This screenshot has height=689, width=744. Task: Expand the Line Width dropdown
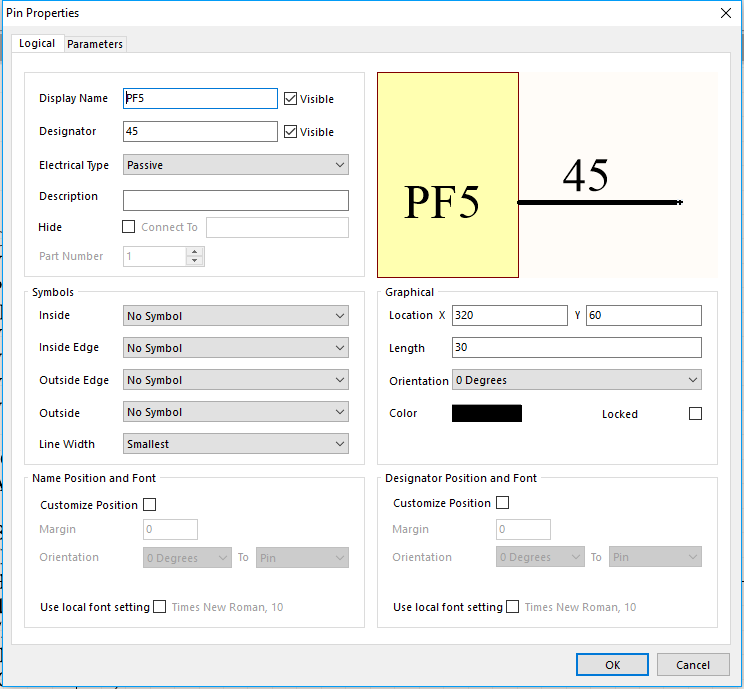[235, 444]
